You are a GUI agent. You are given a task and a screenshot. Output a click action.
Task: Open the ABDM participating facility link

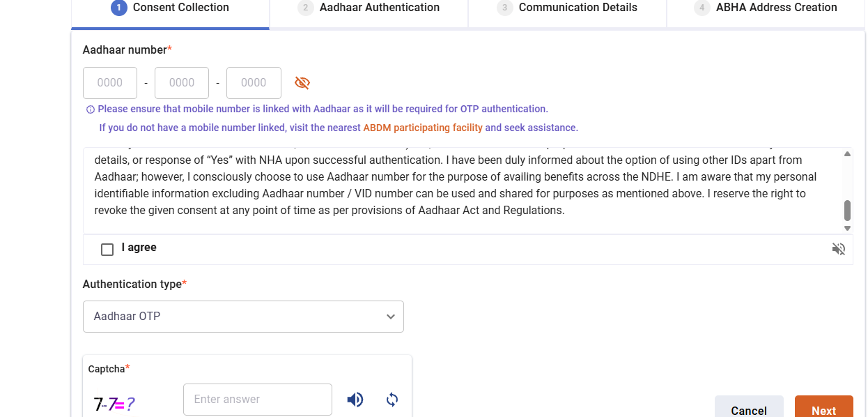coord(421,127)
